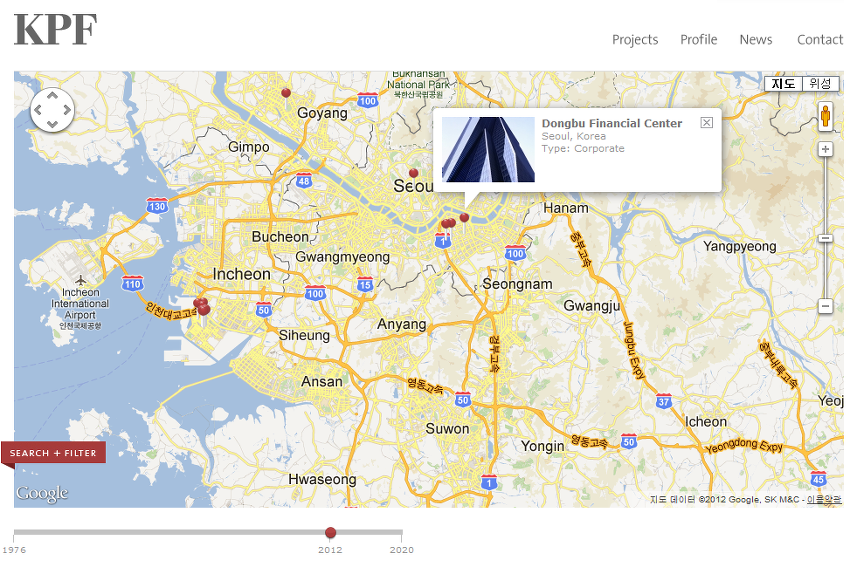Pan the map up arrow
The height and width of the screenshot is (567, 850).
(52, 96)
